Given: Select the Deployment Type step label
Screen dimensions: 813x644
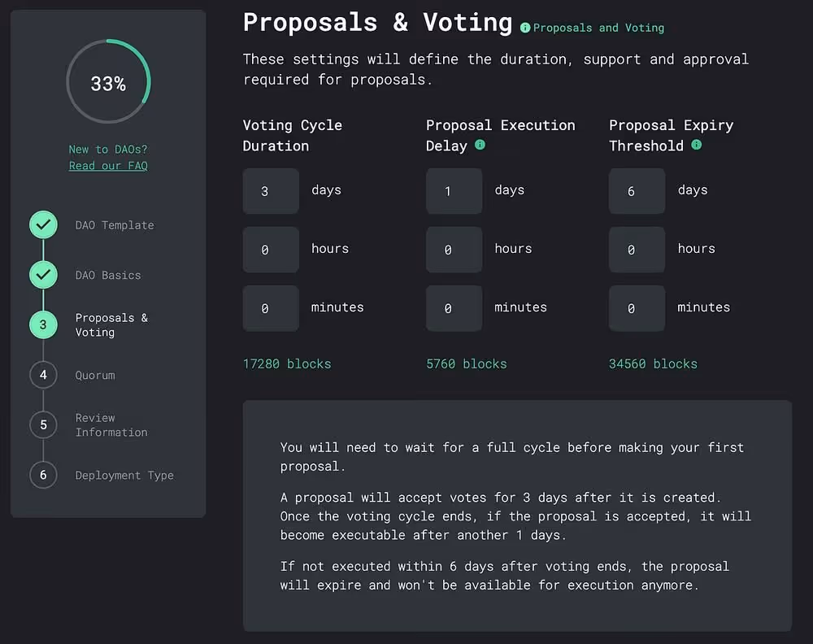Looking at the screenshot, I should 124,475.
